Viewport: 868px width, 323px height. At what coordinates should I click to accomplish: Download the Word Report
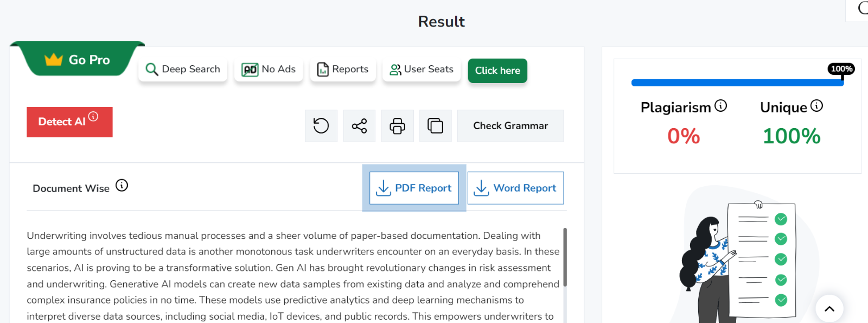pyautogui.click(x=515, y=188)
